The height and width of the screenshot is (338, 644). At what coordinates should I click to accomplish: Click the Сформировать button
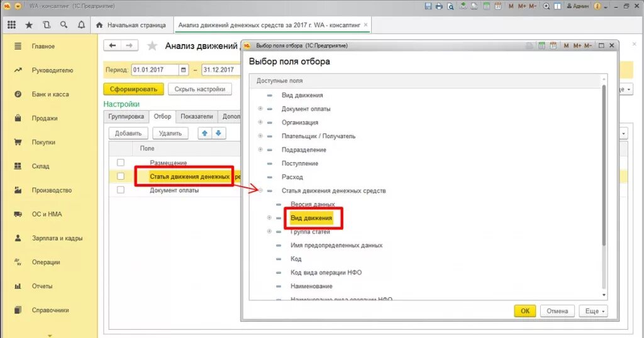click(x=133, y=89)
